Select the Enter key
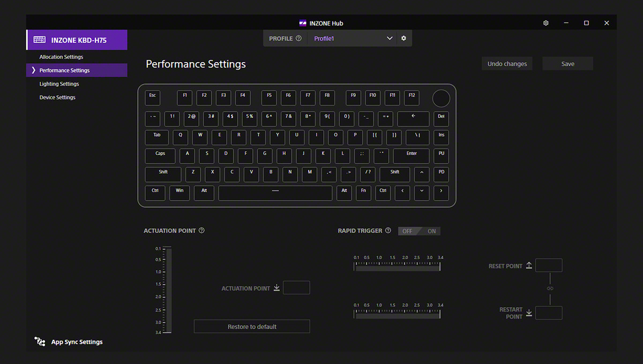Image resolution: width=643 pixels, height=364 pixels. point(412,156)
